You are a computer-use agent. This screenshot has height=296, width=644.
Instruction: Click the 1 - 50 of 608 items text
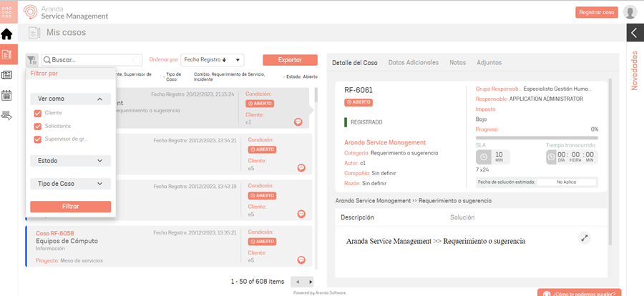(x=257, y=282)
